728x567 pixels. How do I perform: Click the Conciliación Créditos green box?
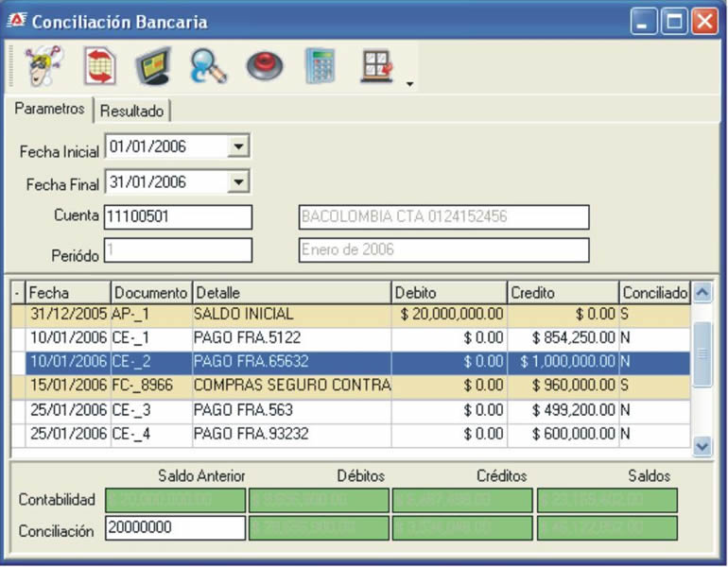(462, 528)
